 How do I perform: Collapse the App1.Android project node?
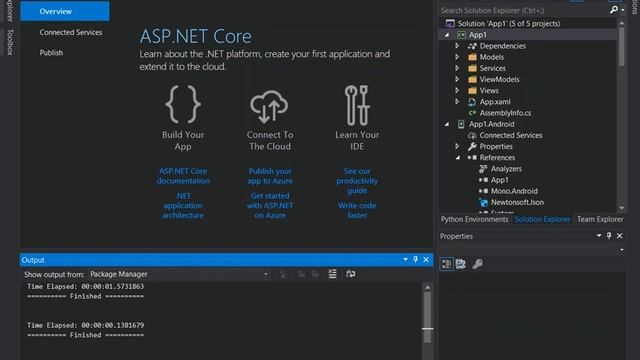(x=447, y=124)
